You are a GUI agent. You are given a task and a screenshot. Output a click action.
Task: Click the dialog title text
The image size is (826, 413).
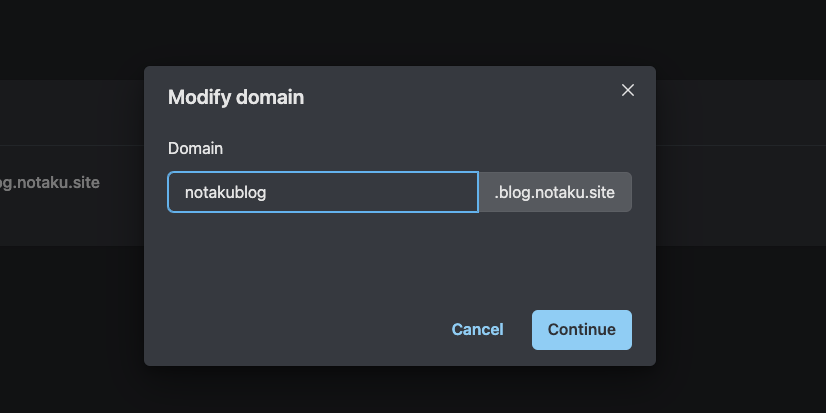point(236,97)
